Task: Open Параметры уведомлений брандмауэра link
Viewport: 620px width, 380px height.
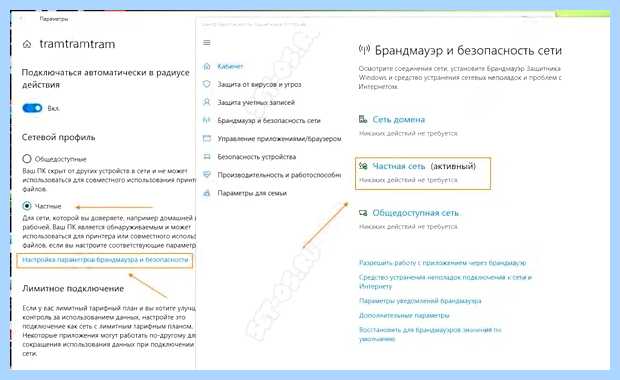Action: [x=420, y=301]
